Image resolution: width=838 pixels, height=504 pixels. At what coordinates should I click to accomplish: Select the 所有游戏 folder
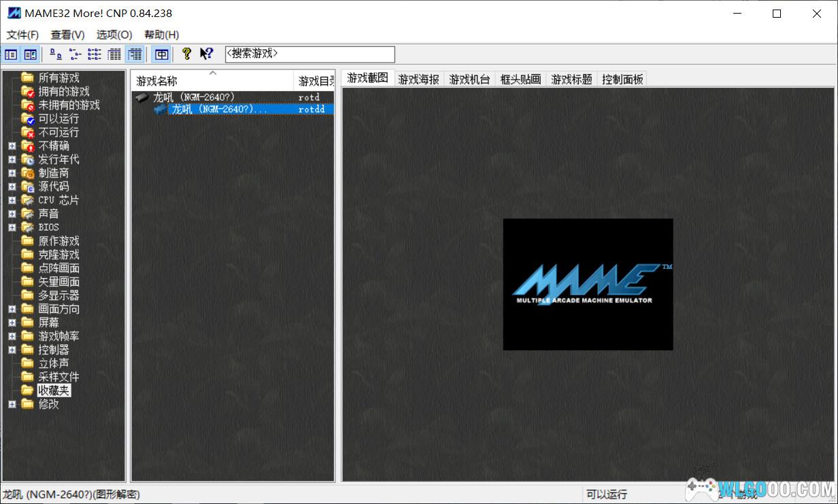click(58, 78)
